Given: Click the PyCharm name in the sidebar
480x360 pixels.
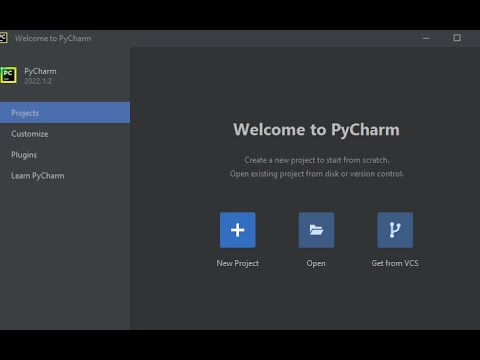Looking at the screenshot, I should coord(40,71).
